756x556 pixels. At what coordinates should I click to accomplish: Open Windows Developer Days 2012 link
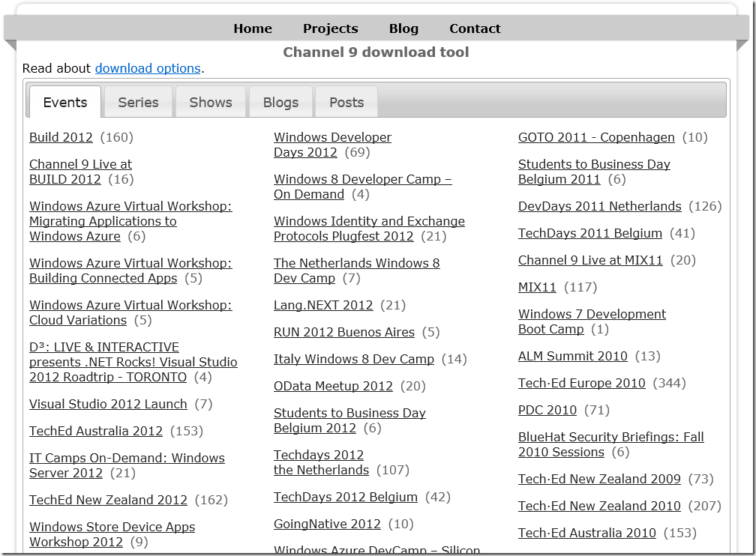click(333, 145)
